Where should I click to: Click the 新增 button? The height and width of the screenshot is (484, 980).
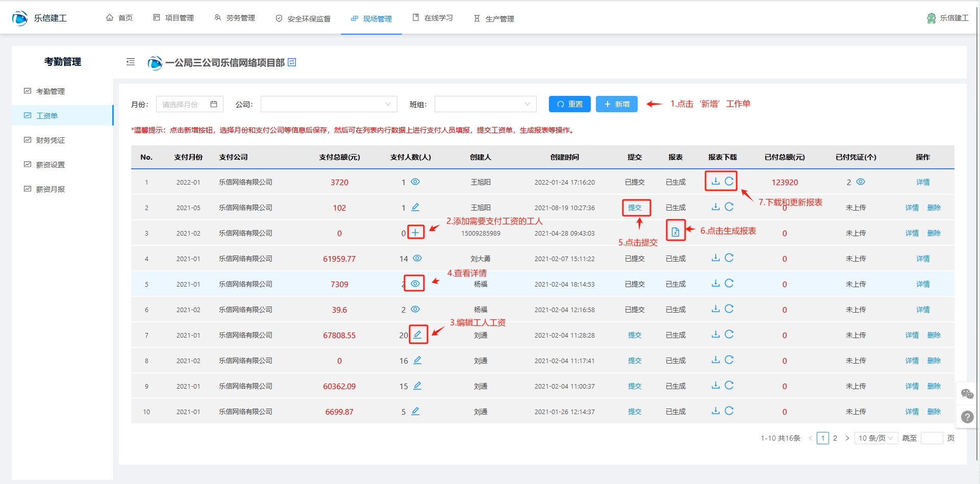coord(616,104)
